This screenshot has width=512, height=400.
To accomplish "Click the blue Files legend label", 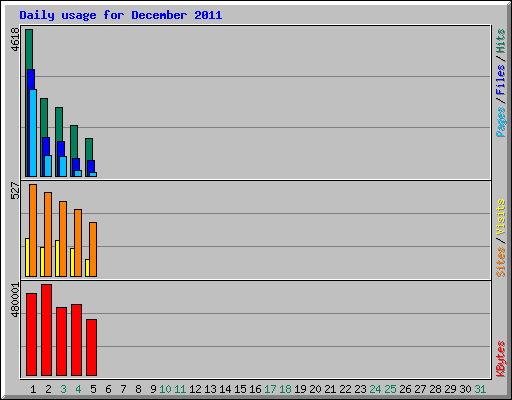I will point(500,80).
